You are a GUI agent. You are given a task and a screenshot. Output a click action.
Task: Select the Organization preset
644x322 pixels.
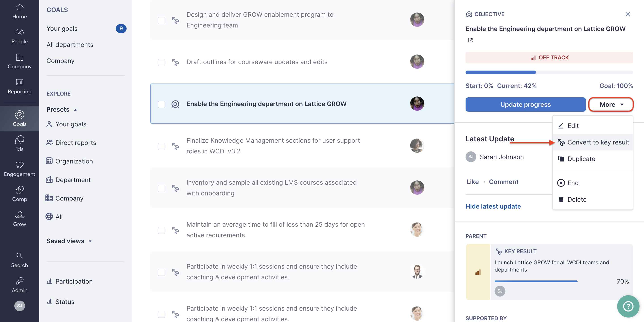pyautogui.click(x=69, y=161)
